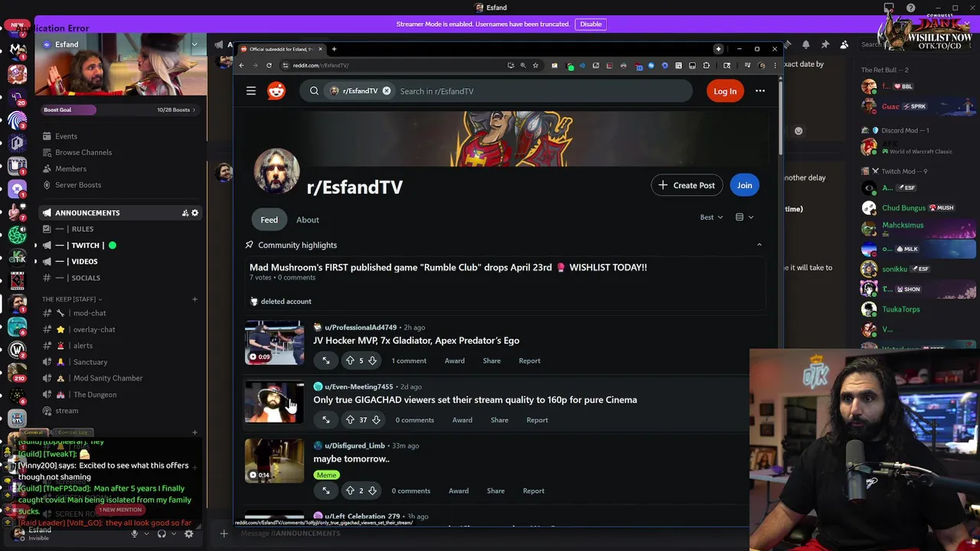Open Browse Channels in Discord sidebar

point(83,152)
